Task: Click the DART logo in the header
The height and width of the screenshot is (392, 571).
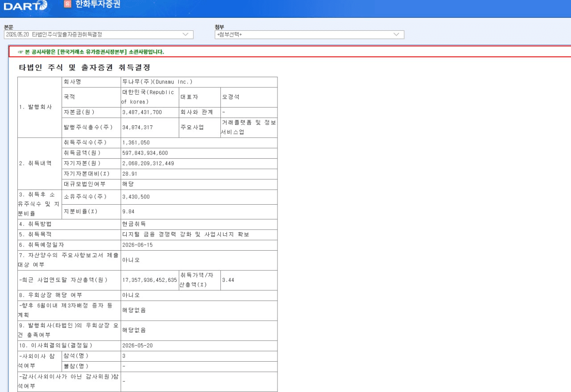Action: tap(25, 5)
